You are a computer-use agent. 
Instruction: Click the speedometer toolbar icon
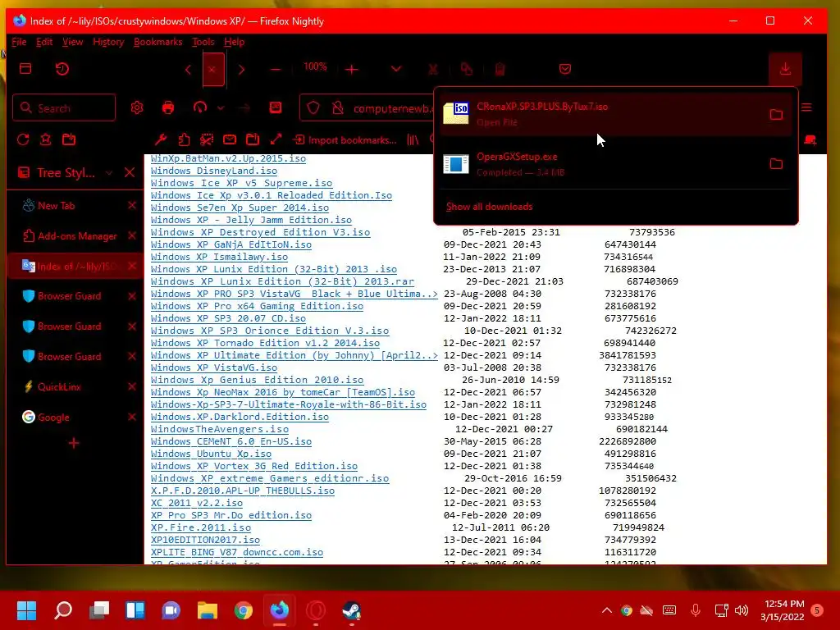pos(200,107)
